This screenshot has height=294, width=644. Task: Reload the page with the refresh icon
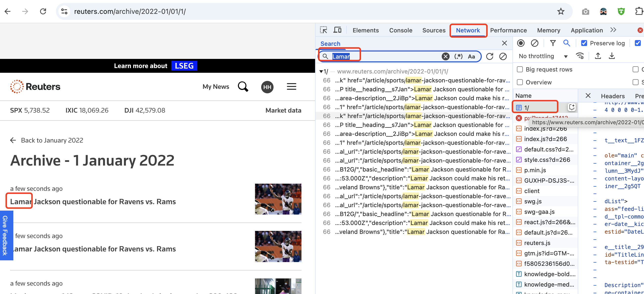(x=43, y=11)
